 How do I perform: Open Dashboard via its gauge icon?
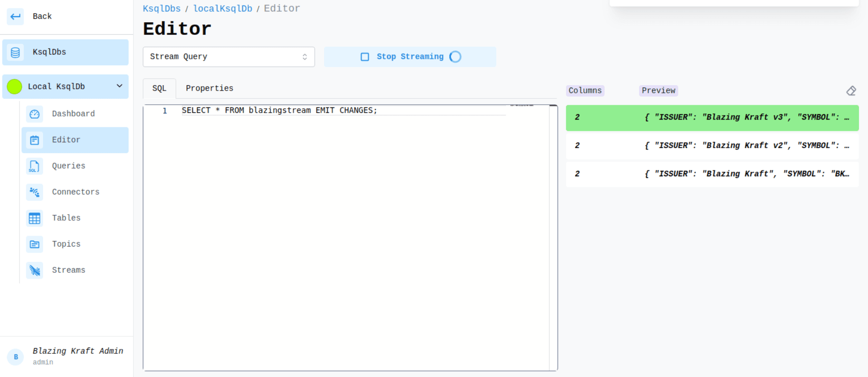click(x=34, y=114)
